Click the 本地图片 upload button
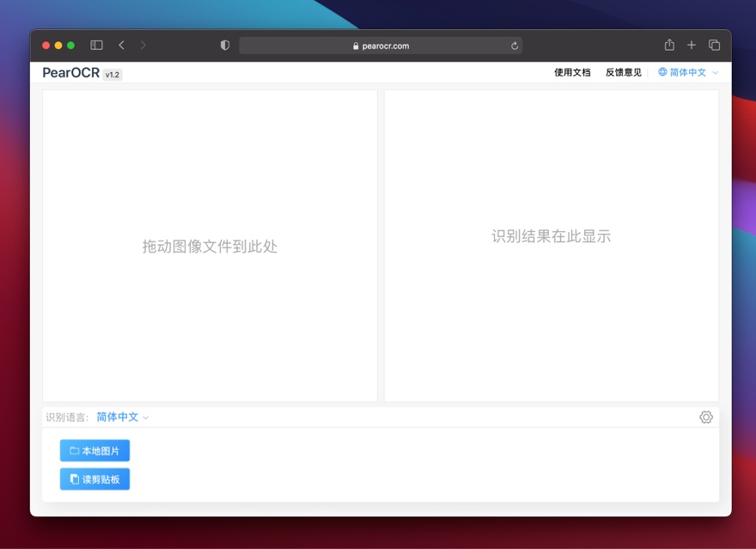Screen dimensions: 756x549 (94, 450)
